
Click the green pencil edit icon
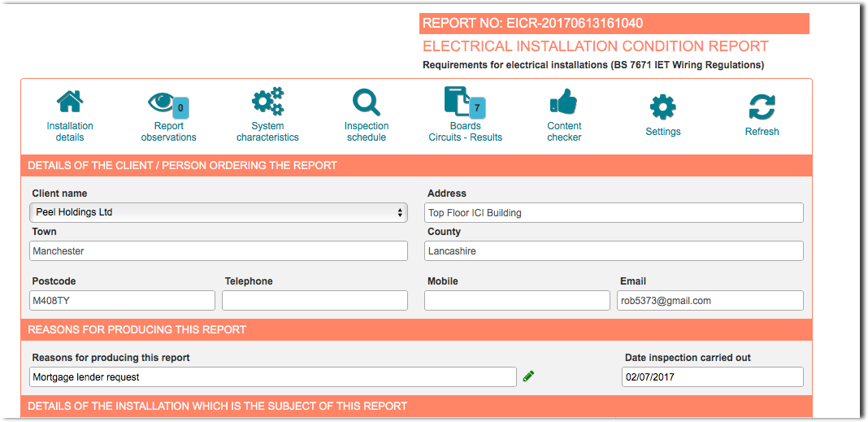tap(528, 376)
